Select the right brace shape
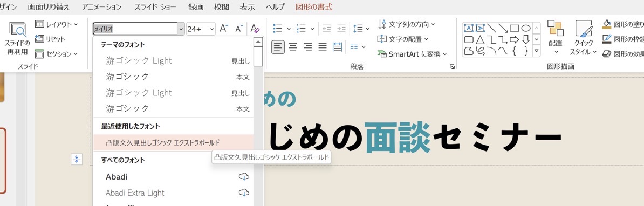The image size is (644, 206). point(526,51)
